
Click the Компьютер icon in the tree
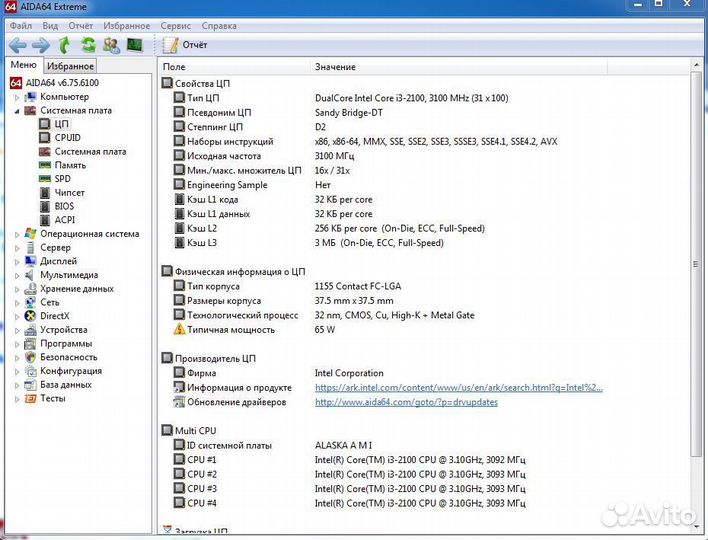[30, 97]
